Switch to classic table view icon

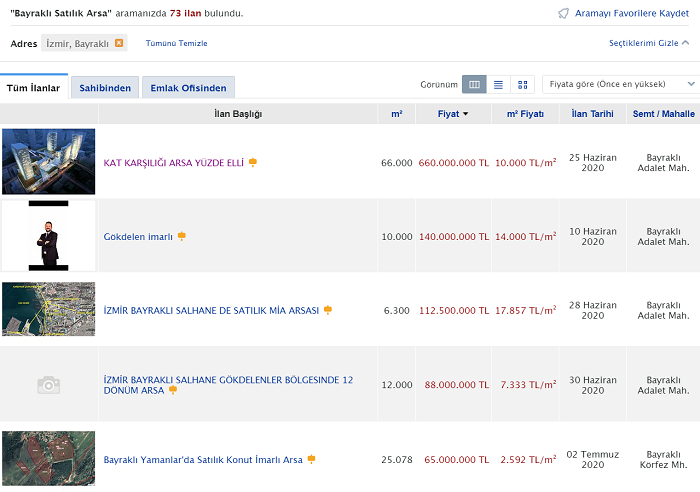coord(474,84)
